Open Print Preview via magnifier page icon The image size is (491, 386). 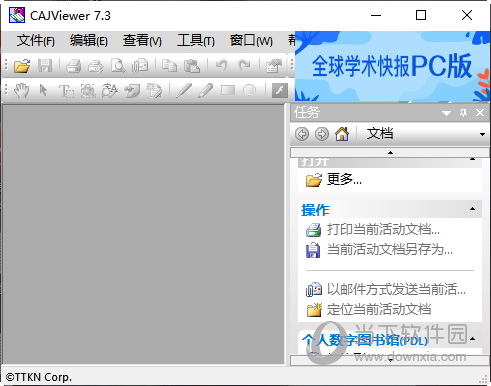(118, 65)
